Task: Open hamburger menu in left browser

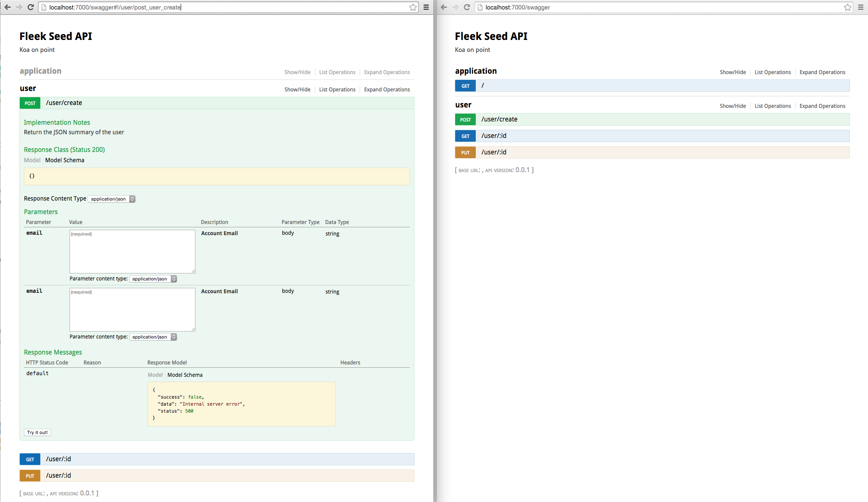Action: (x=426, y=7)
